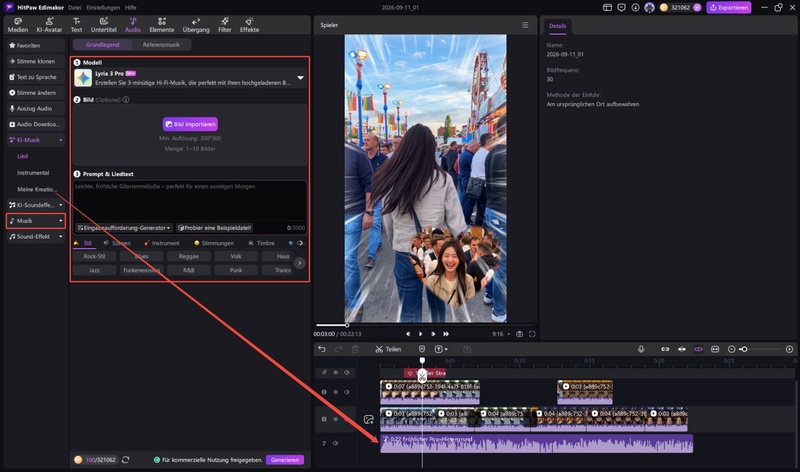Open the text marker dropdown in timeline toolbar

(441, 349)
